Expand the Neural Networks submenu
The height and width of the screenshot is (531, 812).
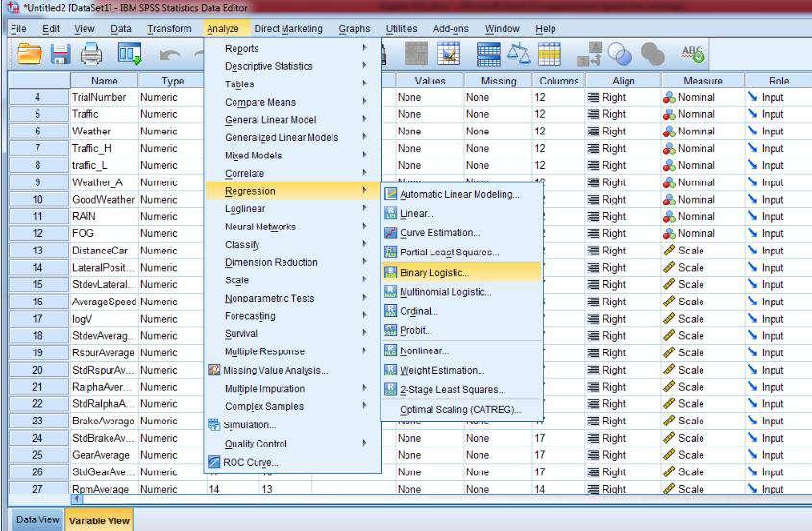point(364,227)
